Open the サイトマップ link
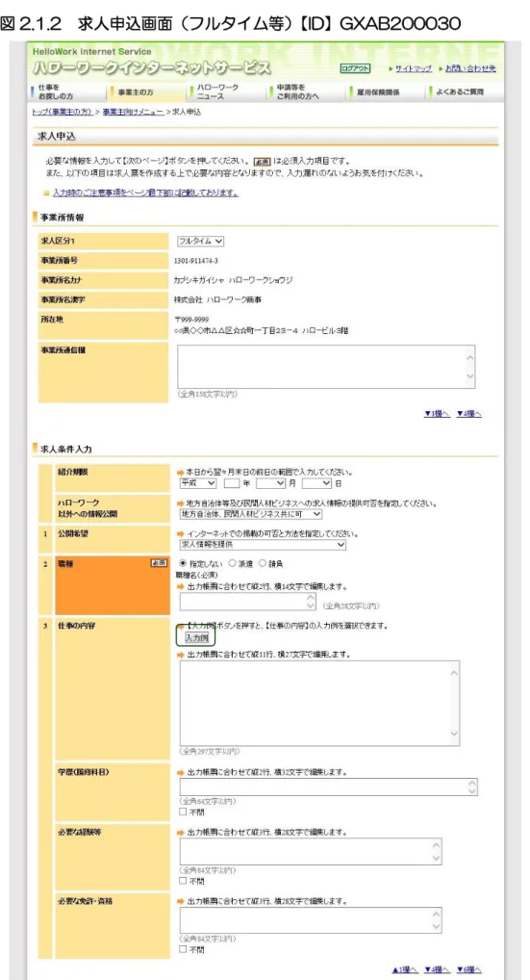530x980 pixels. pyautogui.click(x=414, y=68)
